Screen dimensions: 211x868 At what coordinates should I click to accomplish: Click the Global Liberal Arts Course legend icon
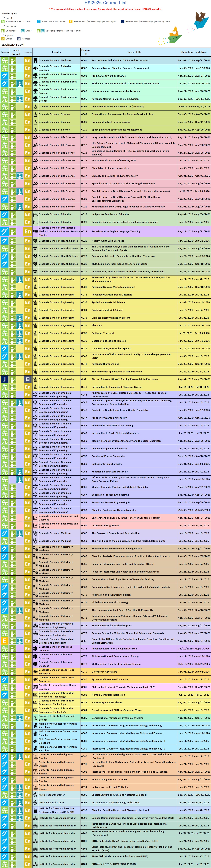39,22
